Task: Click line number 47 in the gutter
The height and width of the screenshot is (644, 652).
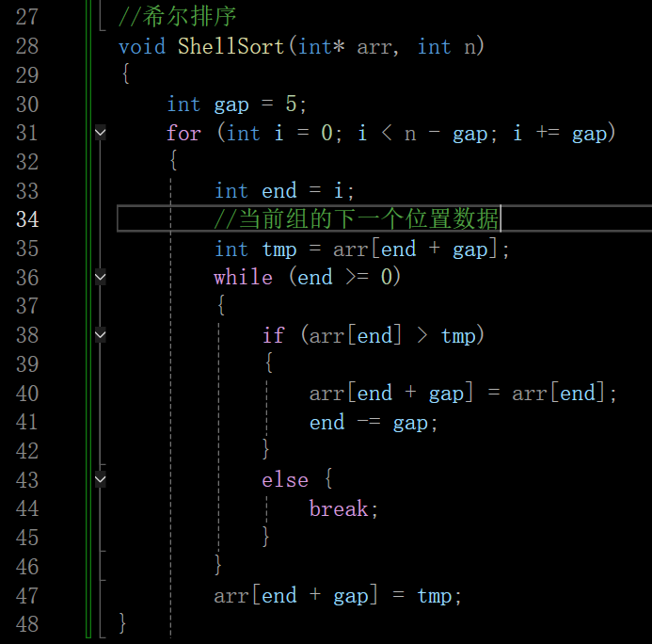Action: pyautogui.click(x=27, y=596)
